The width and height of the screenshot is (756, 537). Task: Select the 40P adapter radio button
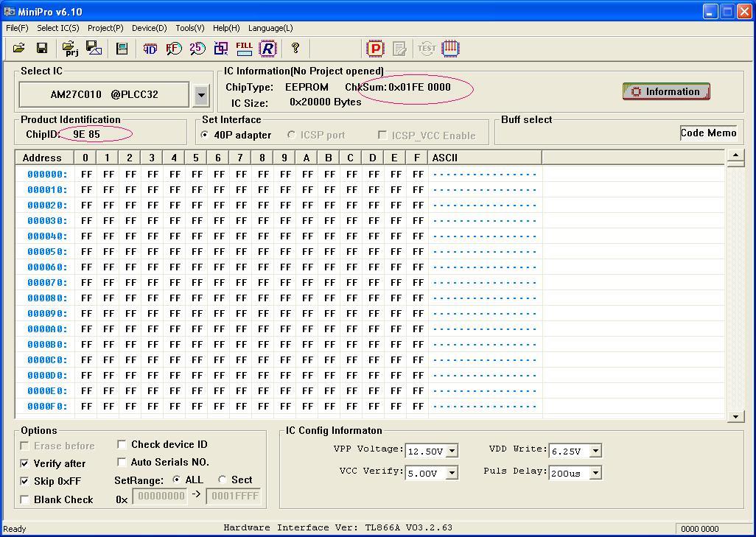pyautogui.click(x=205, y=135)
